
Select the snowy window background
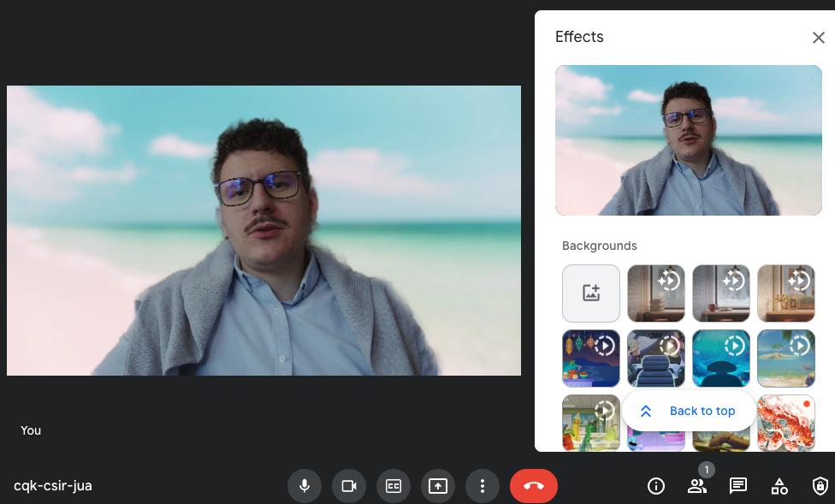(x=721, y=294)
